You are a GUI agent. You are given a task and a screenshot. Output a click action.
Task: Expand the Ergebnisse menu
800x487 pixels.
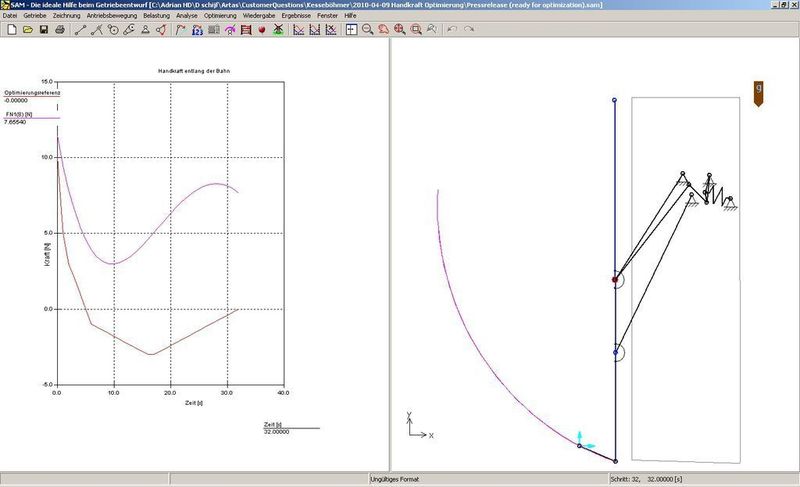(295, 17)
